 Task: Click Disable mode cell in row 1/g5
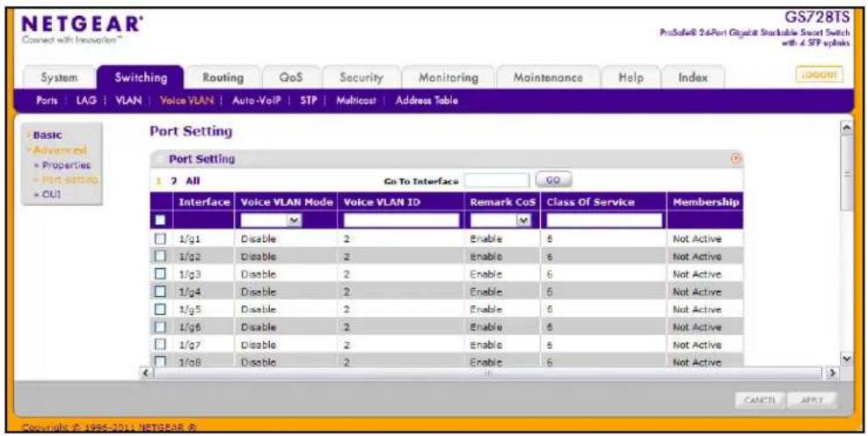point(286,309)
